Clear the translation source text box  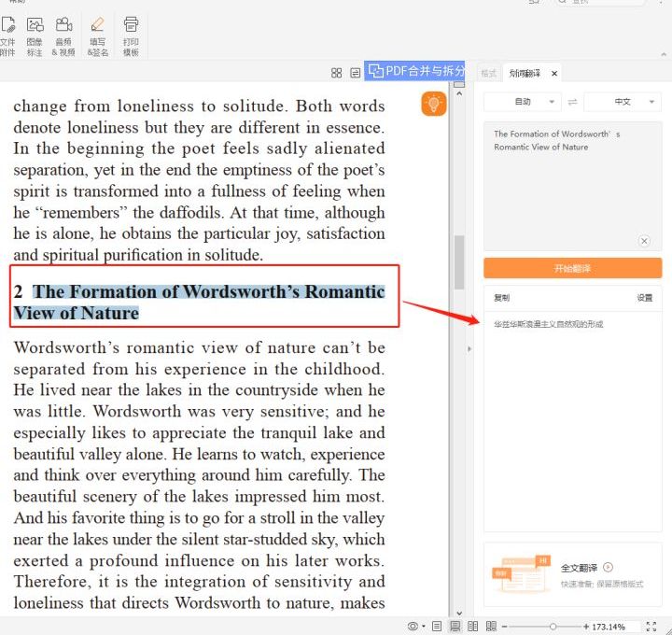[644, 241]
